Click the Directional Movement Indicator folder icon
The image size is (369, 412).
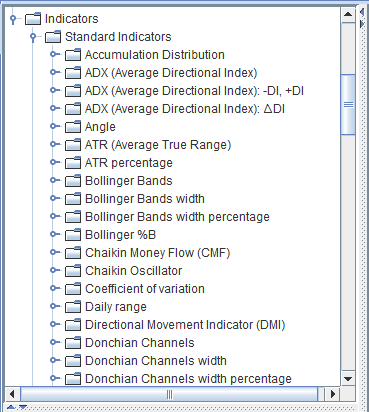click(x=73, y=325)
